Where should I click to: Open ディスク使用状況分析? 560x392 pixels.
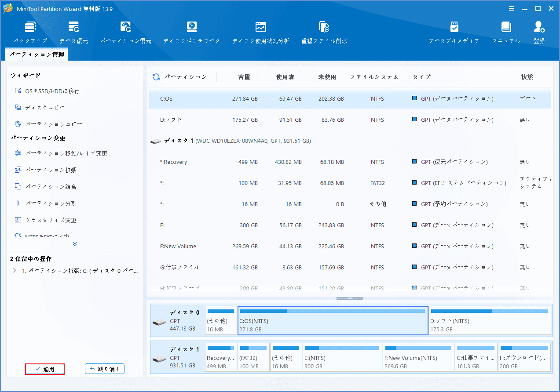261,32
